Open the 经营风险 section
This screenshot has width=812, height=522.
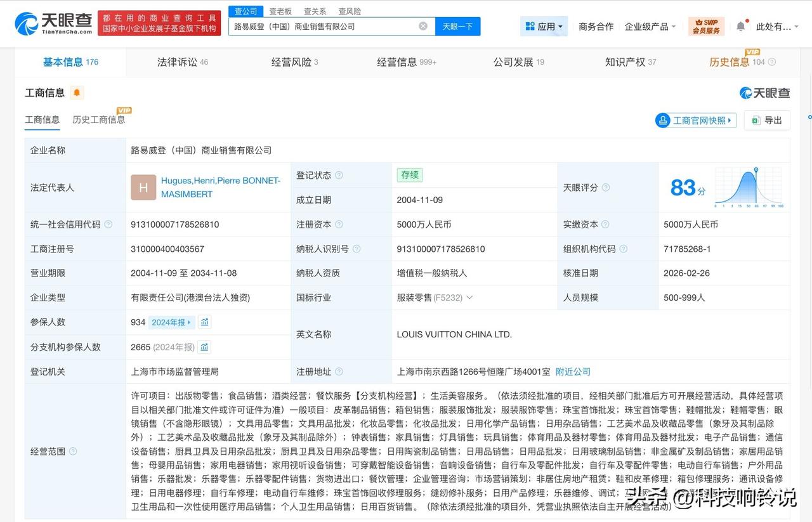[289, 62]
